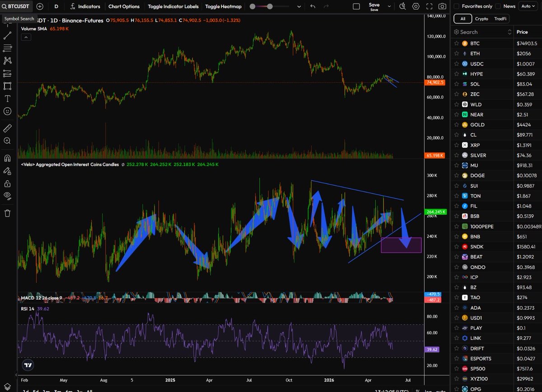
Task: Select the XRP row in watchlist
Action: tap(496, 145)
